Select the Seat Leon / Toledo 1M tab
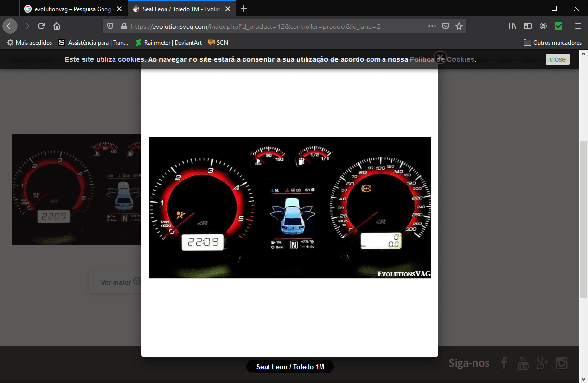The height and width of the screenshot is (383, 588). tap(182, 9)
